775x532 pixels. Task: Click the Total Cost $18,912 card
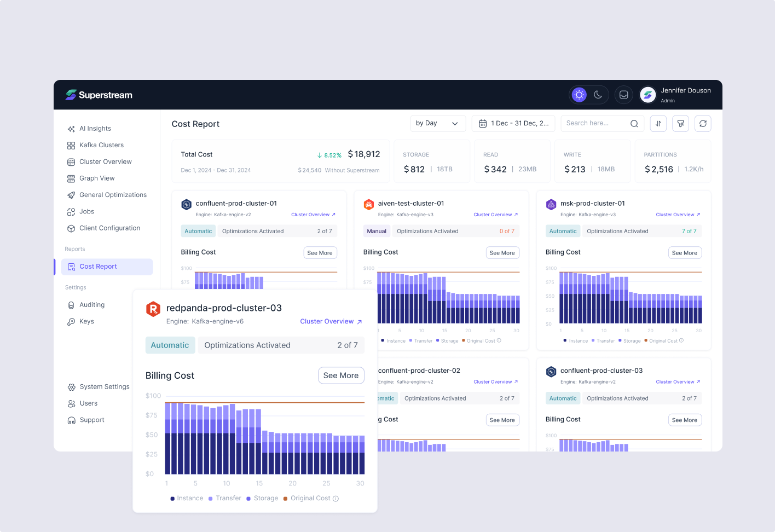pyautogui.click(x=280, y=161)
